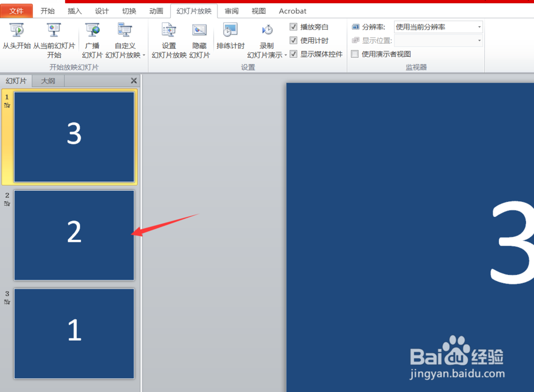Click animation star icon beside slide 2
This screenshot has width=534, height=392.
7,203
